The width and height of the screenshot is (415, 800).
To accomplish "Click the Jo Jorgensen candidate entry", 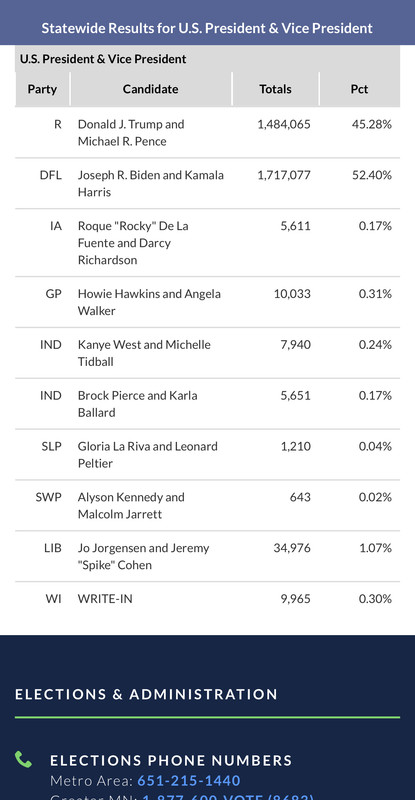I will (x=143, y=557).
